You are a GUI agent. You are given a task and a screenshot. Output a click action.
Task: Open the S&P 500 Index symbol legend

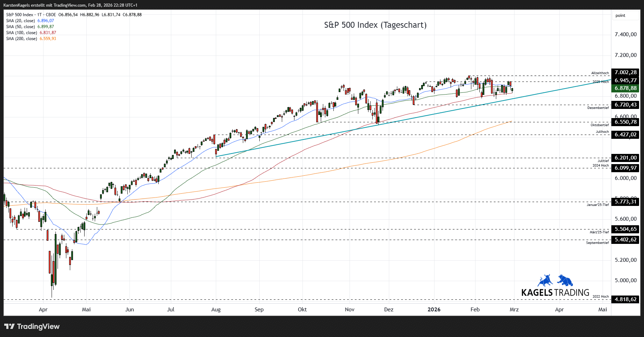[20, 15]
